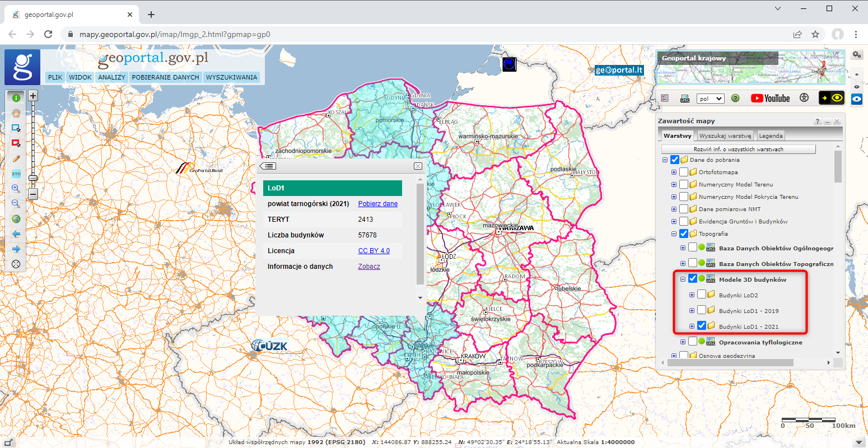
Task: Enable the Budynki LoD2 checkbox
Action: coord(702,295)
